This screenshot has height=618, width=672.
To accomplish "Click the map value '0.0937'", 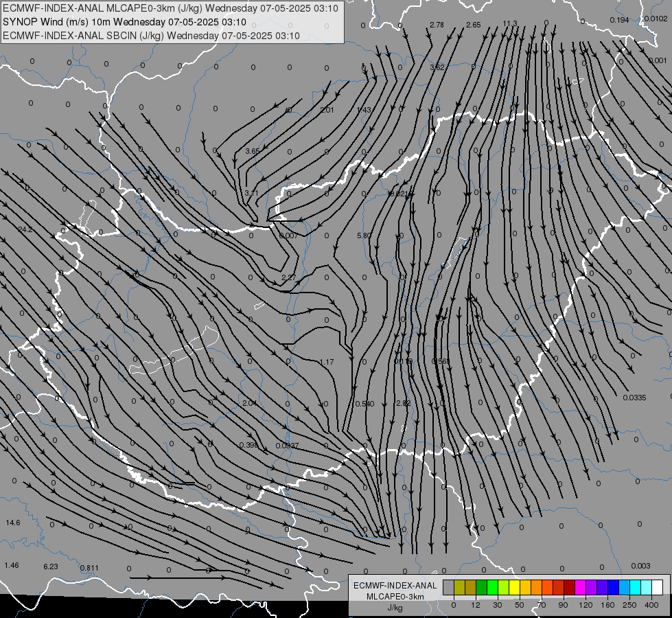I will click(287, 446).
